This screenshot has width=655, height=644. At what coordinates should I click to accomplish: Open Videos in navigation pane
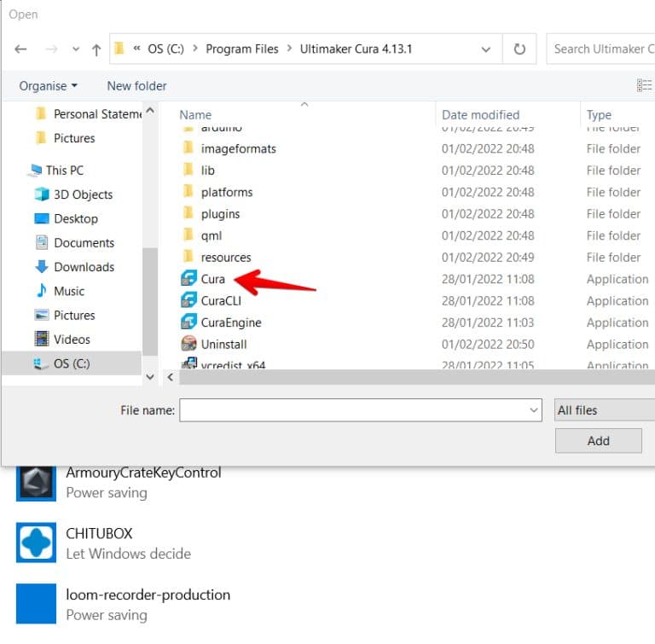point(62,339)
